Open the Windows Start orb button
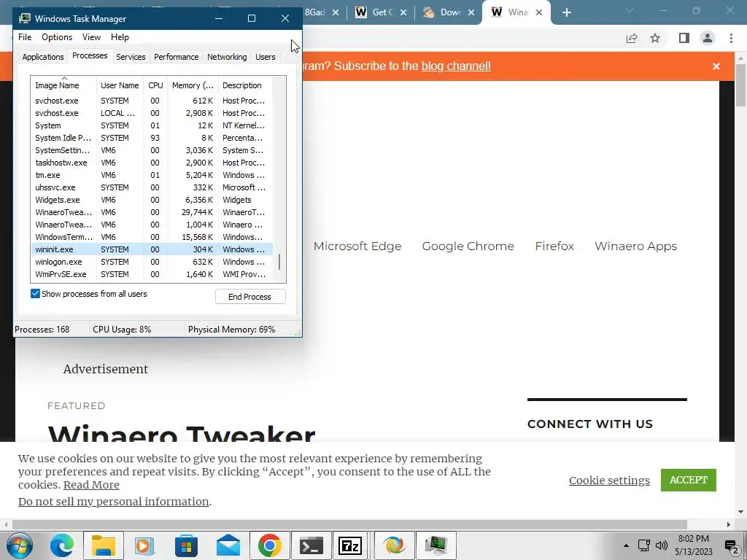This screenshot has height=560, width=747. point(20,545)
